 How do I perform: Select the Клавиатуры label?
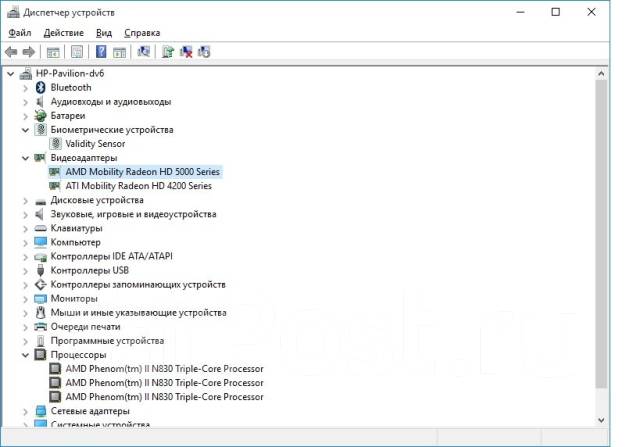pyautogui.click(x=76, y=228)
